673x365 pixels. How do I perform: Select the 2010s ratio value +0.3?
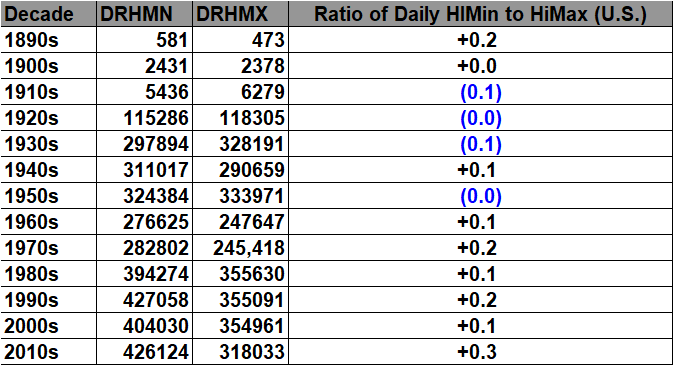pos(477,352)
